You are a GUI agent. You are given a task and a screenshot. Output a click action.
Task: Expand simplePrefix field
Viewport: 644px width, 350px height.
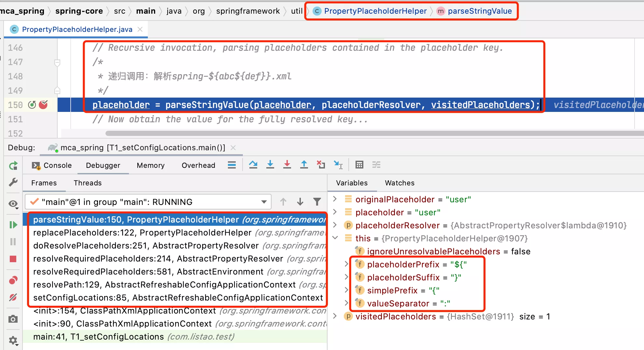coord(346,290)
